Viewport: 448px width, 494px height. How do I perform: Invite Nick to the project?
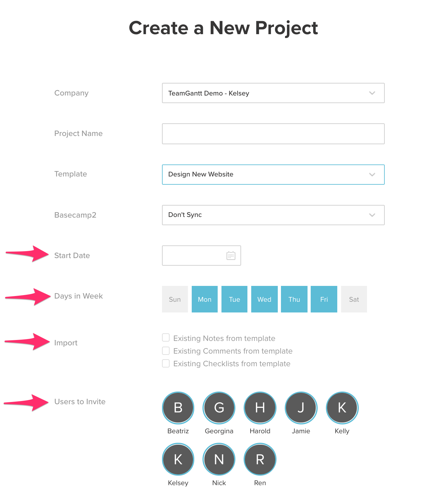coord(219,459)
